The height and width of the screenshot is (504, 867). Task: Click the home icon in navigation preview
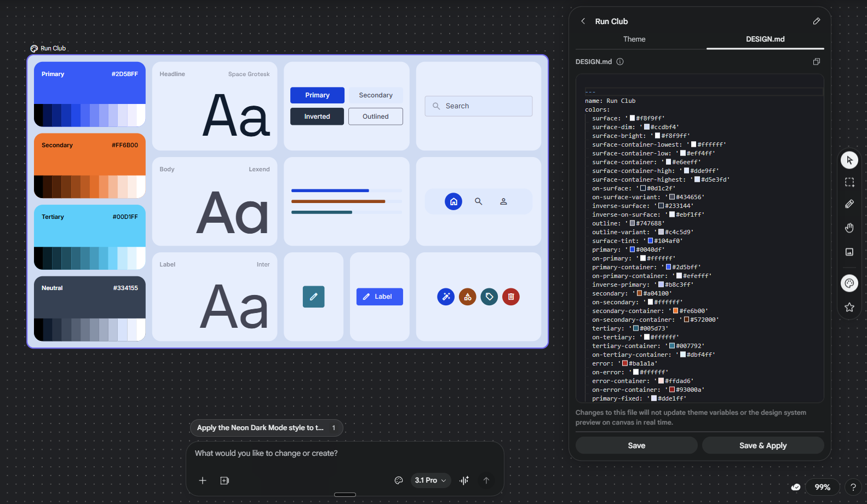coord(453,201)
